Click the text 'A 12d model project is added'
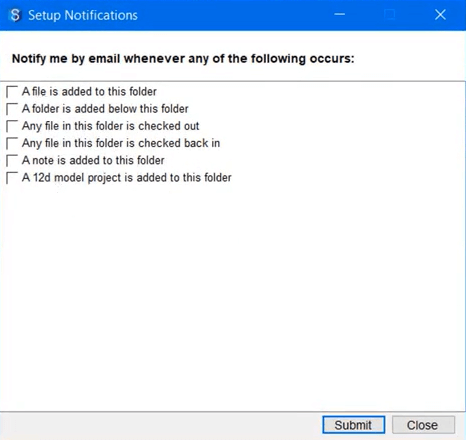Image resolution: width=466 pixels, height=440 pixels. click(95, 178)
